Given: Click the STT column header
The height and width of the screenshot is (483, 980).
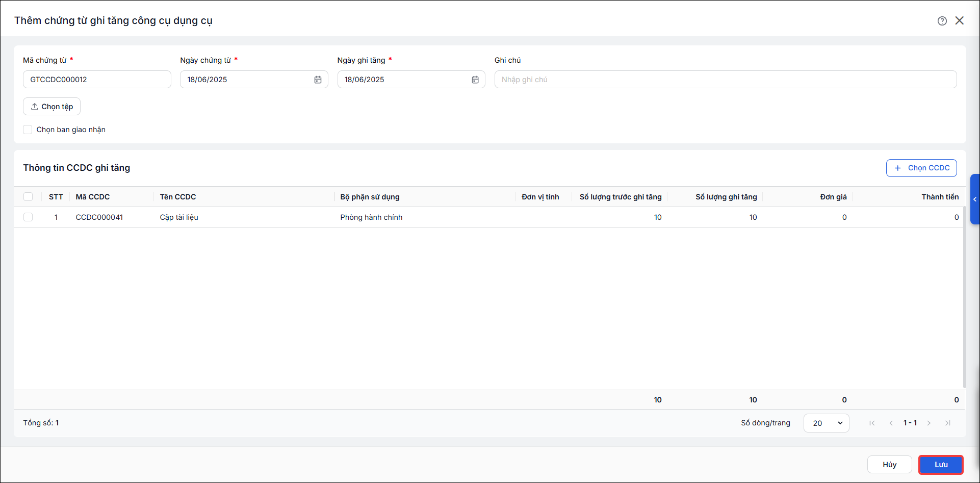Looking at the screenshot, I should pos(56,197).
